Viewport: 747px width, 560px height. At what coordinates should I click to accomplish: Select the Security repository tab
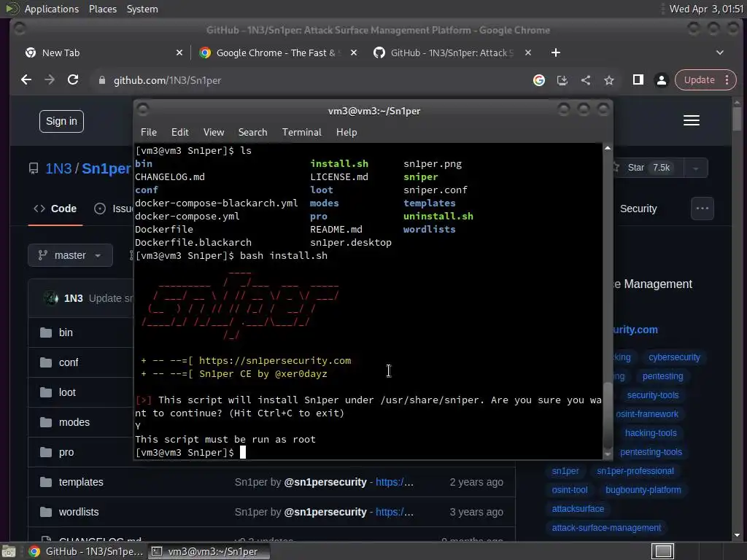(x=638, y=209)
